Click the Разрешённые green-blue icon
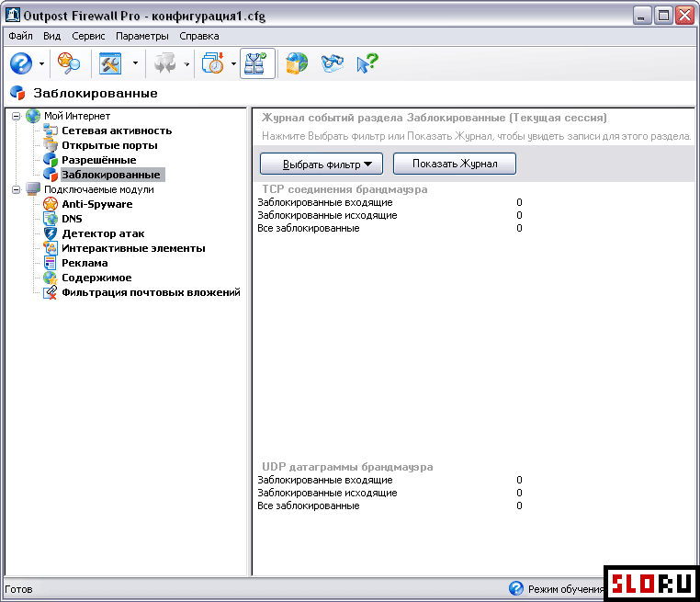Image resolution: width=700 pixels, height=602 pixels. (51, 160)
